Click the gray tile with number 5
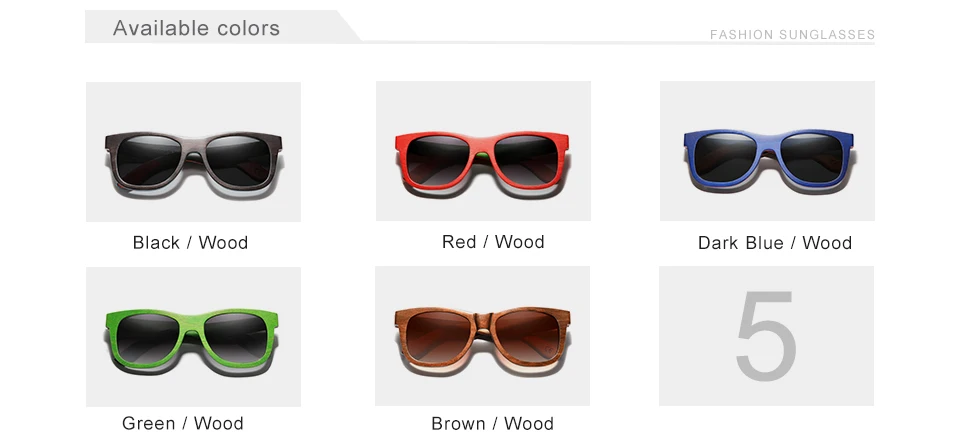Screen dimensions: 960x441 click(767, 336)
